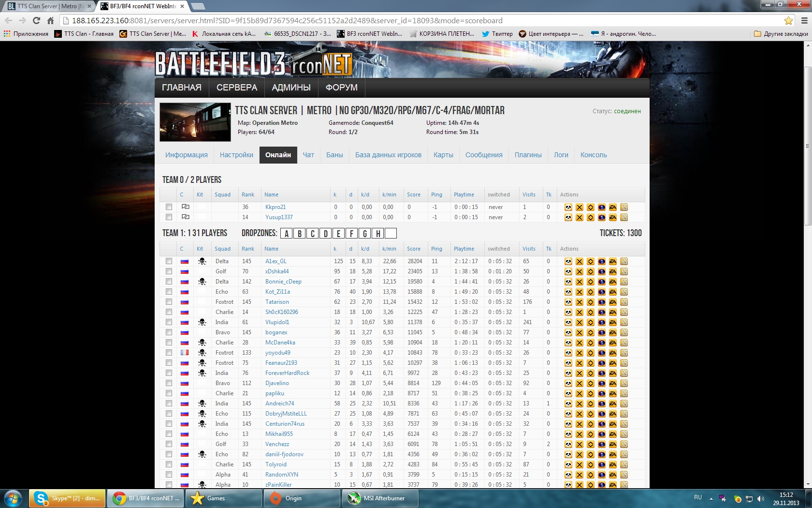Open the Windows Start menu
Viewport: 812px width, 508px height.
(13, 498)
